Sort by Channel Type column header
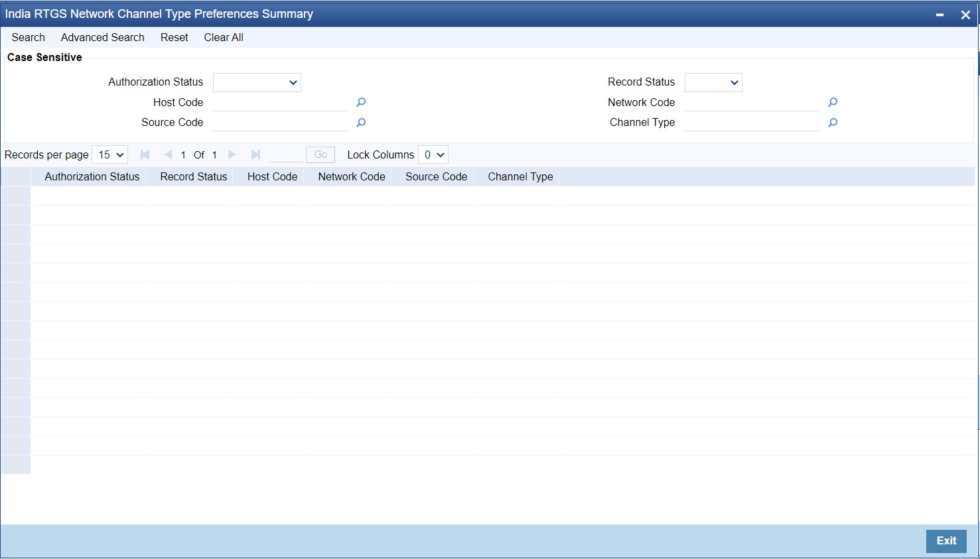This screenshot has height=559, width=980. [520, 177]
